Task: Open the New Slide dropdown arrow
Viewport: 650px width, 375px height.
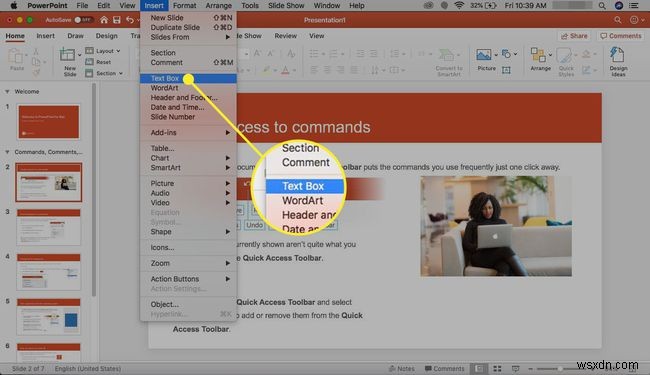Action: 80,54
